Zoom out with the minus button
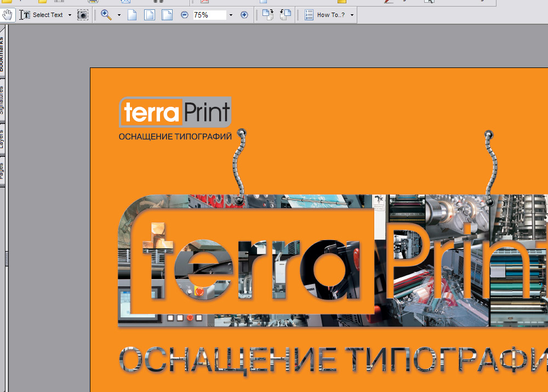 pyautogui.click(x=185, y=15)
